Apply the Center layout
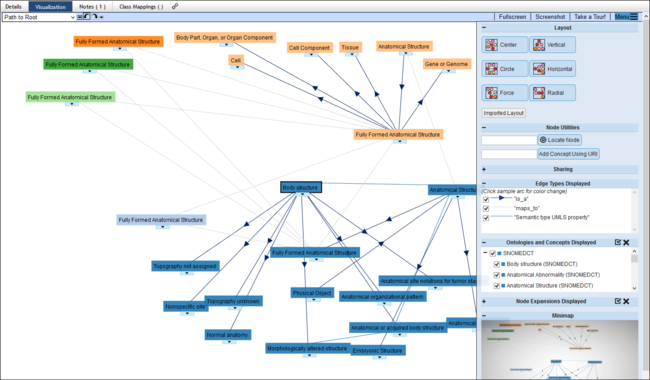The width and height of the screenshot is (650, 380). tap(504, 45)
